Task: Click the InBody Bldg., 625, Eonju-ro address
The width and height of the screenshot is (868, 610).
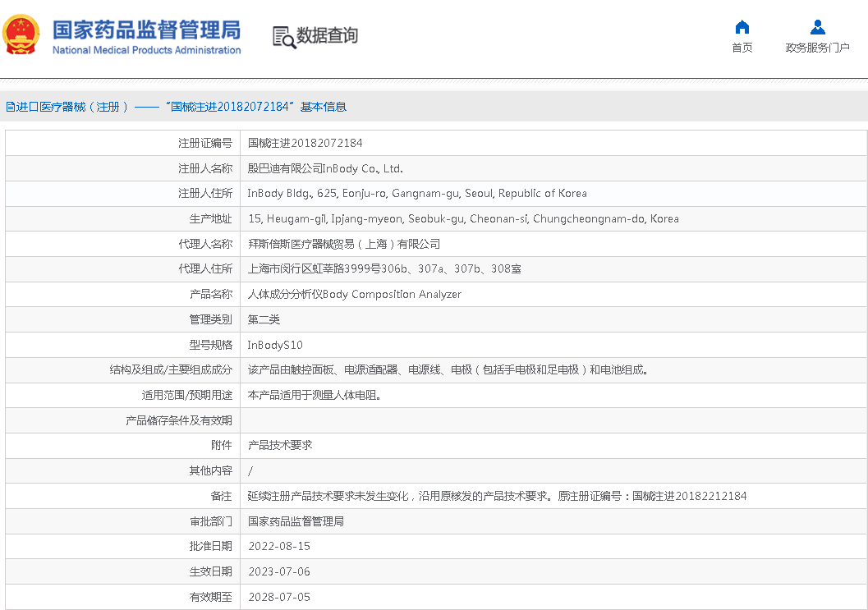Action: tap(417, 193)
